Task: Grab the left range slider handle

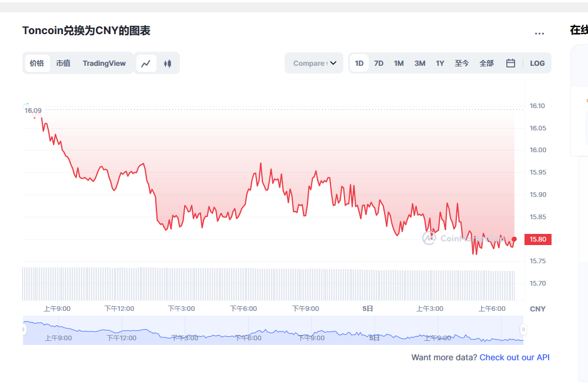Action: [24, 330]
